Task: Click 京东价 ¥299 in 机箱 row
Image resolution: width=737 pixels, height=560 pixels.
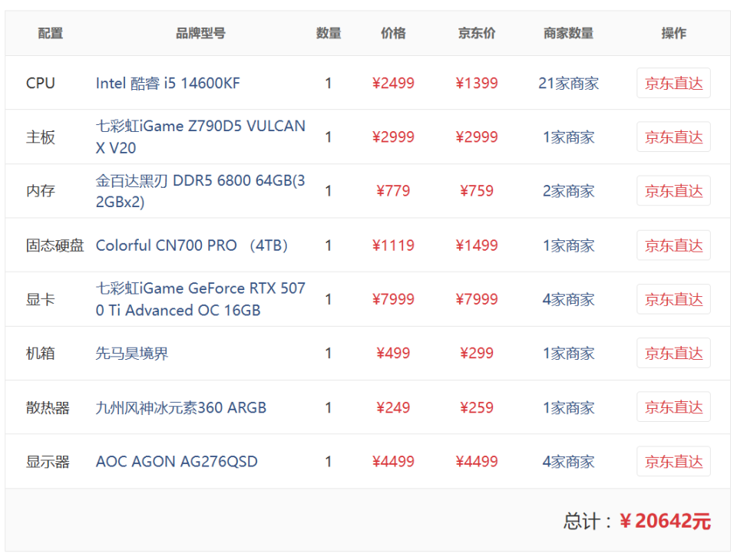Action: [477, 354]
